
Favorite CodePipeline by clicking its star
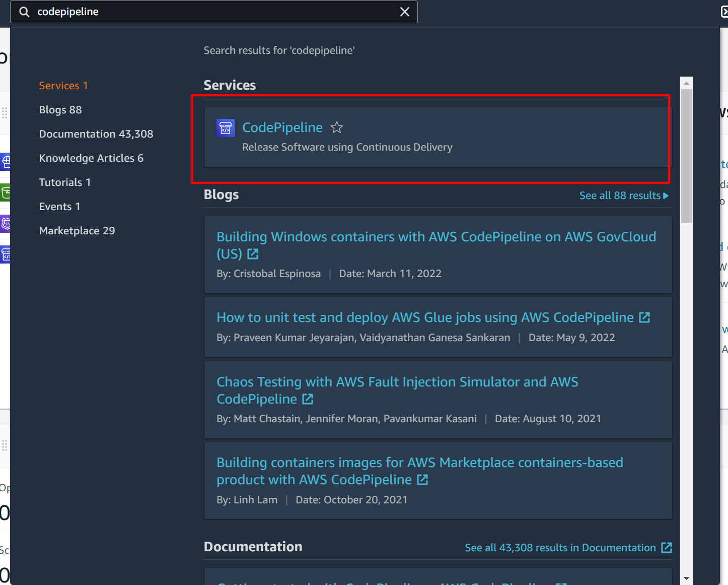click(336, 127)
